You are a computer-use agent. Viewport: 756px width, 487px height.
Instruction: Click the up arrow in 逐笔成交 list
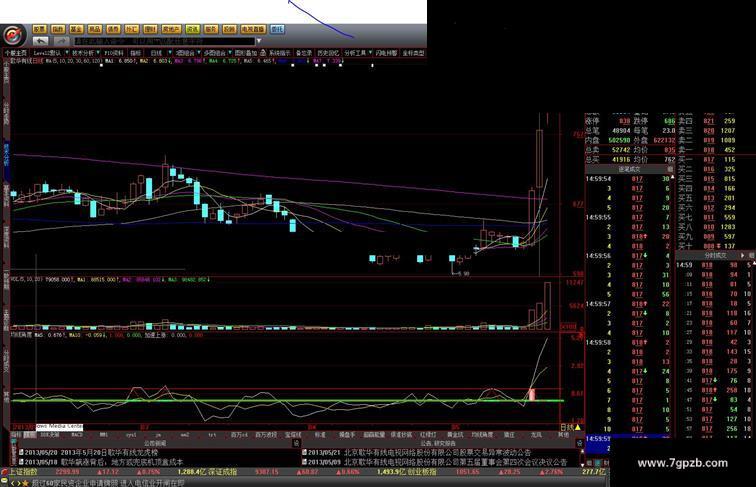672,179
